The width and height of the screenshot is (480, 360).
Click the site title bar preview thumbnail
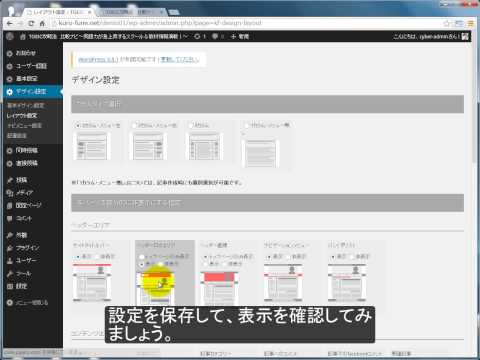[92, 282]
